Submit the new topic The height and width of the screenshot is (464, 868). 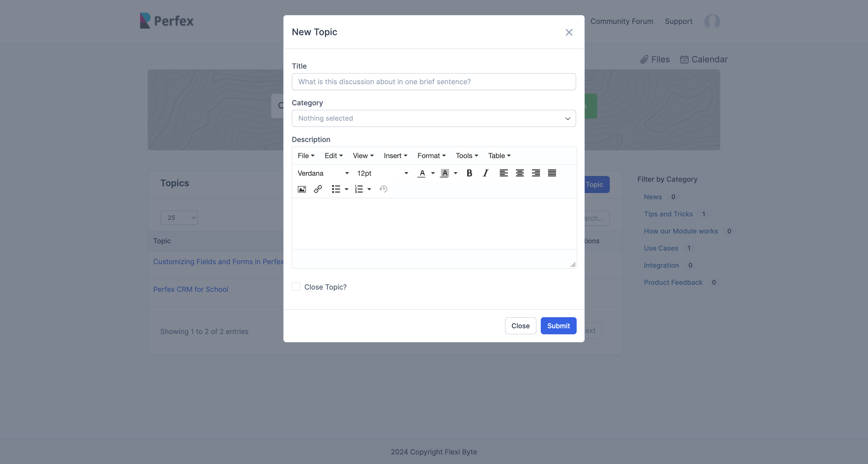[558, 326]
